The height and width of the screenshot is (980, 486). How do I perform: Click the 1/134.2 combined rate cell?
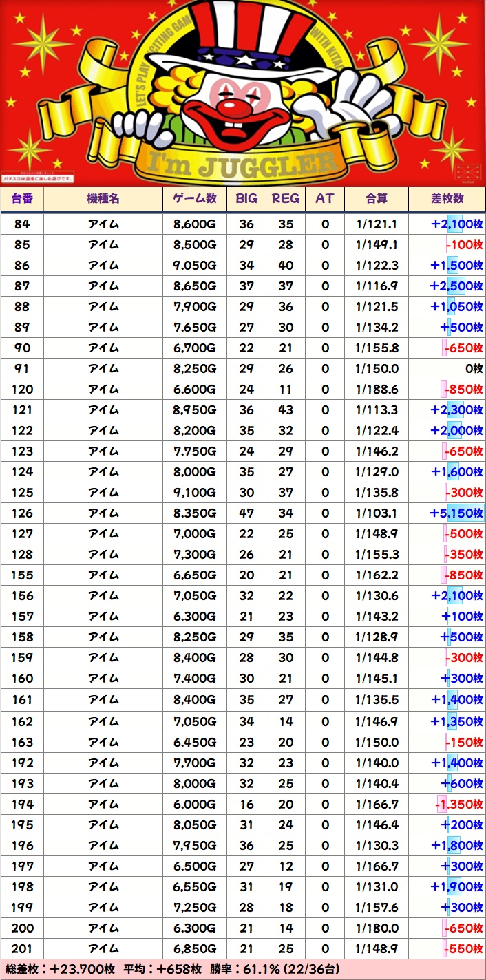click(377, 328)
